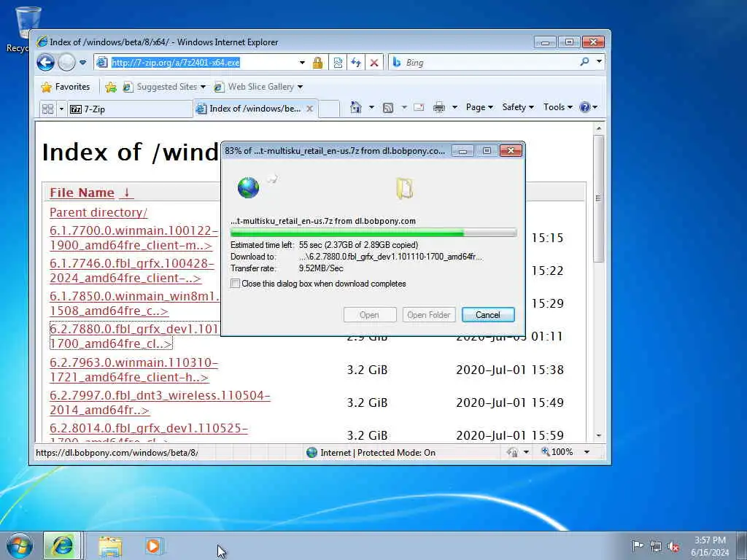Switch to the 7-Zip tab

point(130,109)
